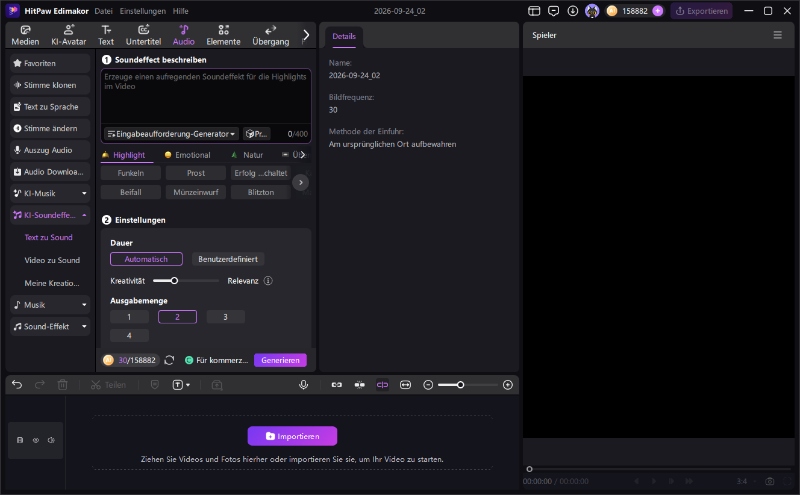Image resolution: width=800 pixels, height=495 pixels.
Task: Click the refresh credits icon
Action: (x=169, y=360)
